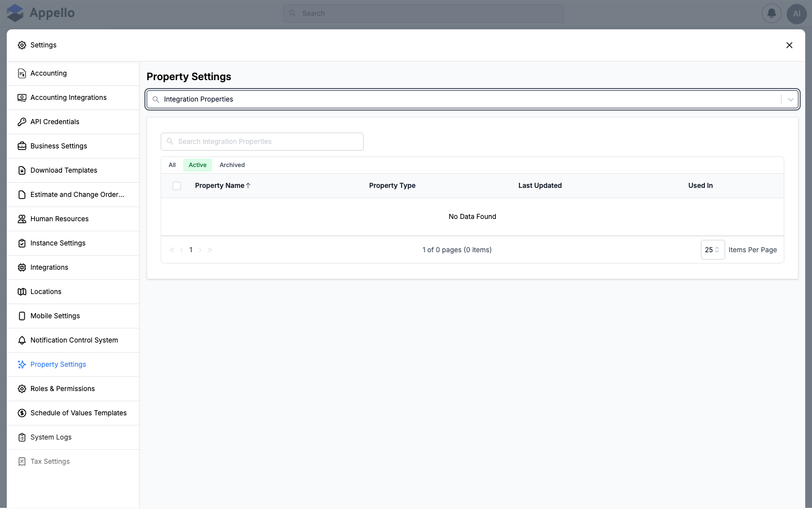
Task: Click the Download Templates file icon
Action: pos(22,170)
